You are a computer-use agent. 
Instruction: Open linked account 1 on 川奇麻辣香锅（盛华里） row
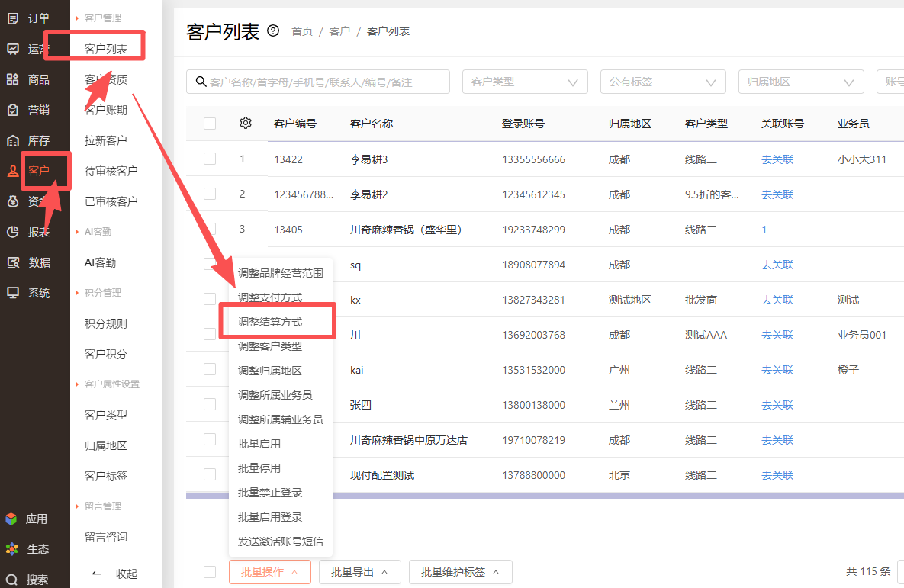pos(764,230)
